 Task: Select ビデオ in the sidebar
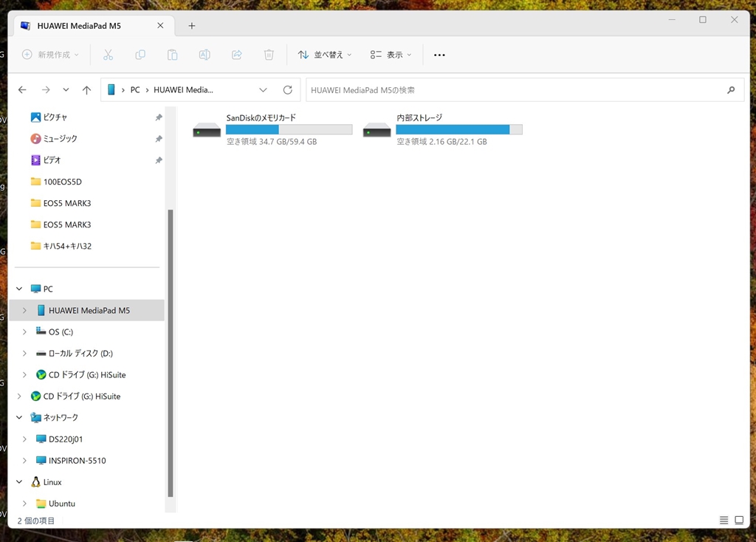coord(52,160)
